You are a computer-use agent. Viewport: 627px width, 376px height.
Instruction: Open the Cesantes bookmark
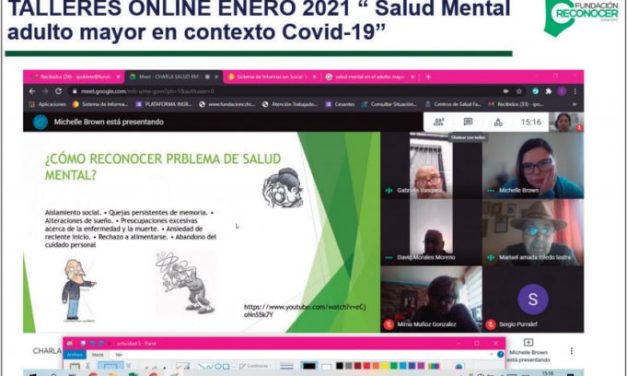(340, 104)
